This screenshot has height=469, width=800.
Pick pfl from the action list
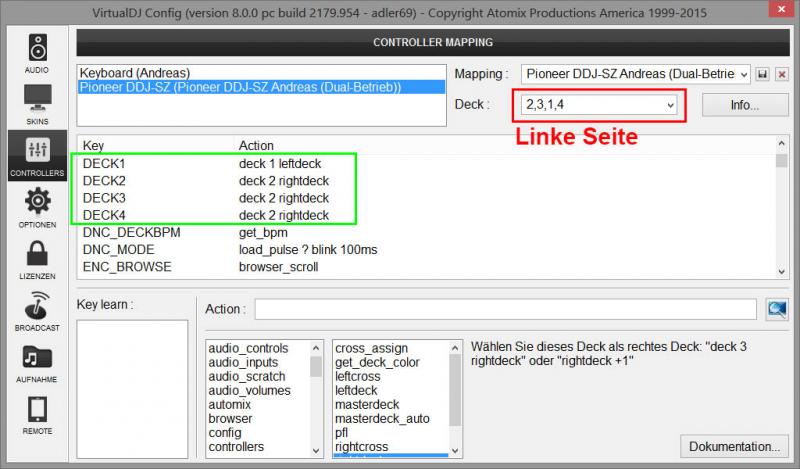(x=341, y=433)
